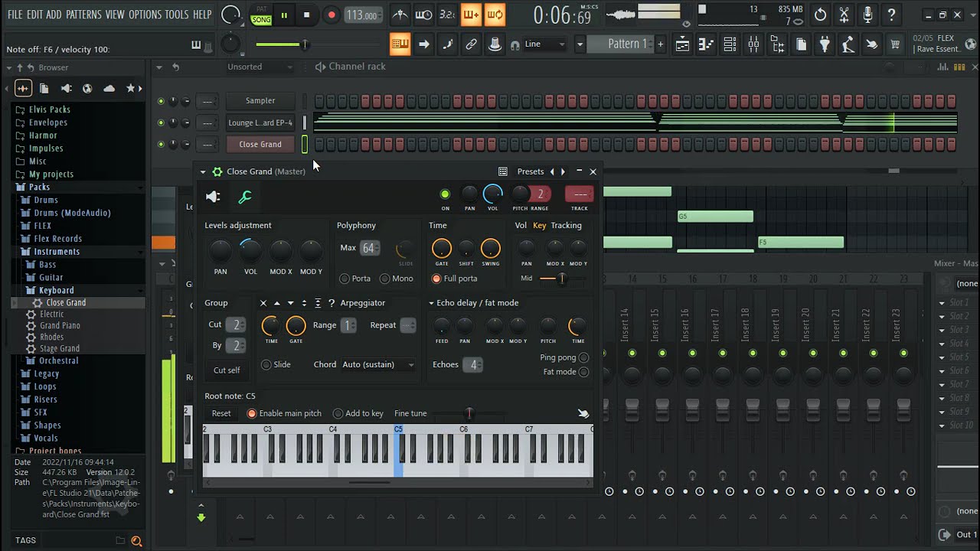Click the arpeggiator random question mark icon
This screenshot has height=551, width=980.
coord(332,303)
